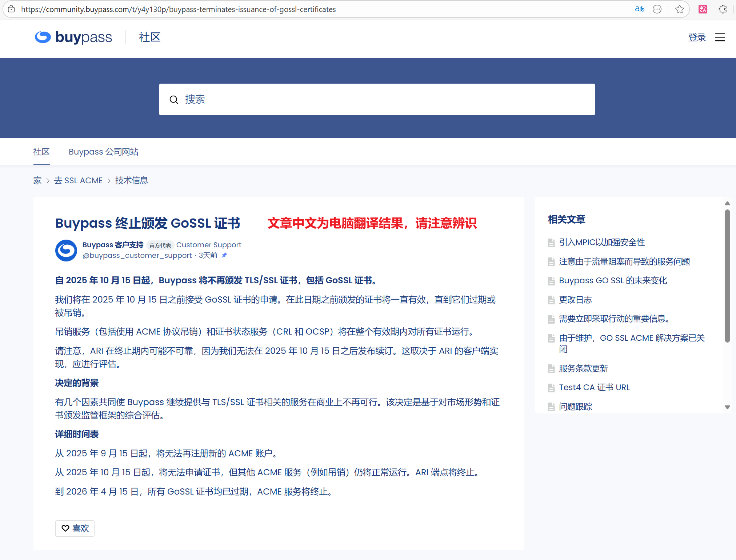Viewport: 736px width, 560px height.
Task: Open the 社区 header link next to logo
Action: [x=149, y=37]
